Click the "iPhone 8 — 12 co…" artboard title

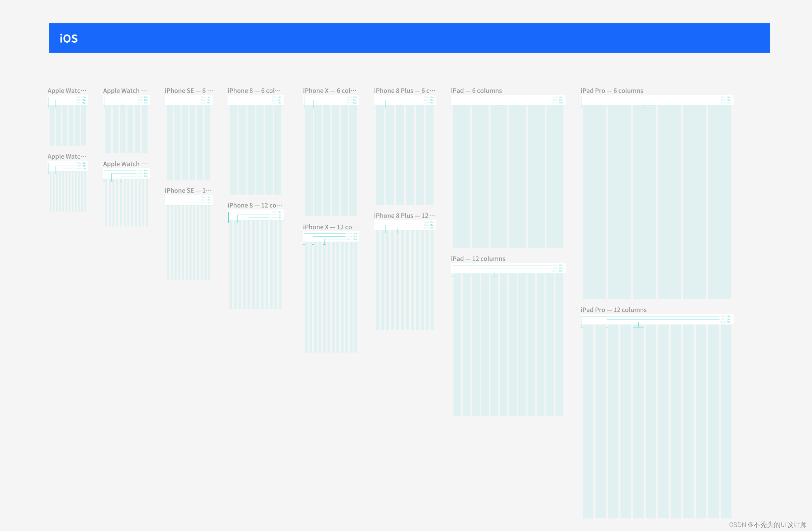coord(255,205)
